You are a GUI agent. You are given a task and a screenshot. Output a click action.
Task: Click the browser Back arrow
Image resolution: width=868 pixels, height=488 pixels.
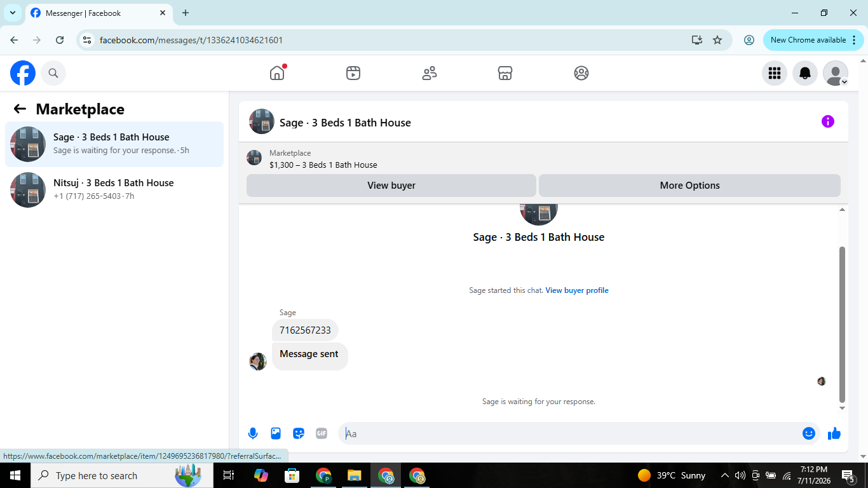[x=14, y=40]
